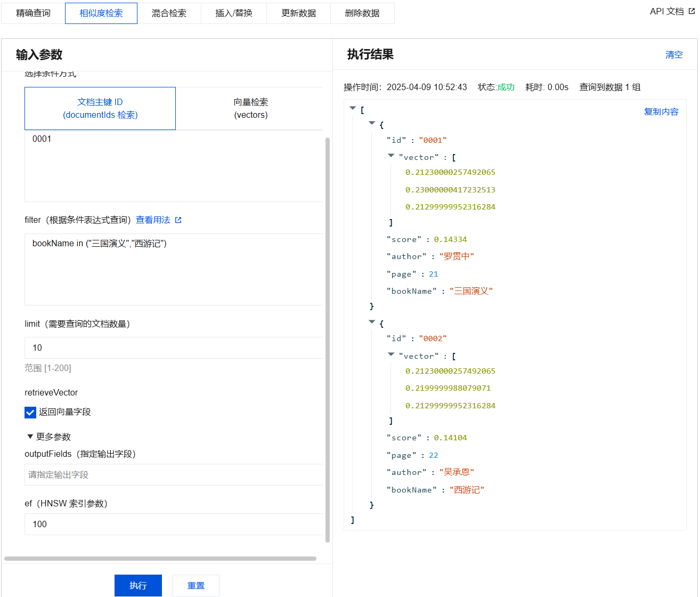Go to the 删除数据 tab
Viewport: 700px width, 597px height.
362,13
